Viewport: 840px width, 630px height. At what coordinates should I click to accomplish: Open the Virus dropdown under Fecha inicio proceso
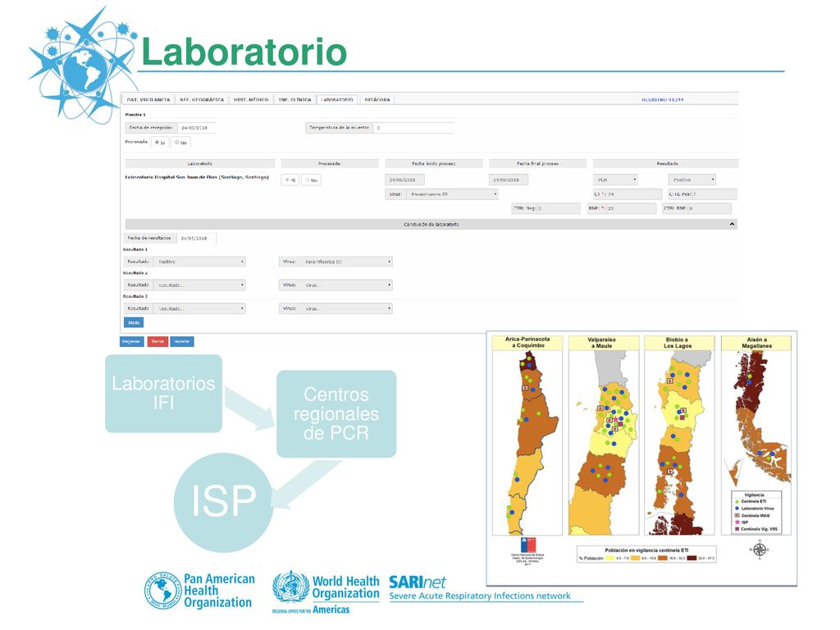point(452,194)
